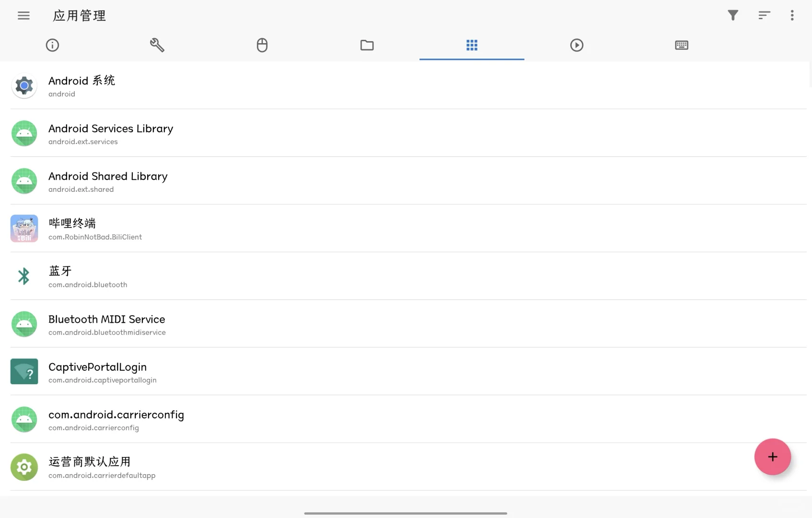The image size is (812, 518).
Task: Open the Android Shared Library entry
Action: pyautogui.click(x=408, y=181)
